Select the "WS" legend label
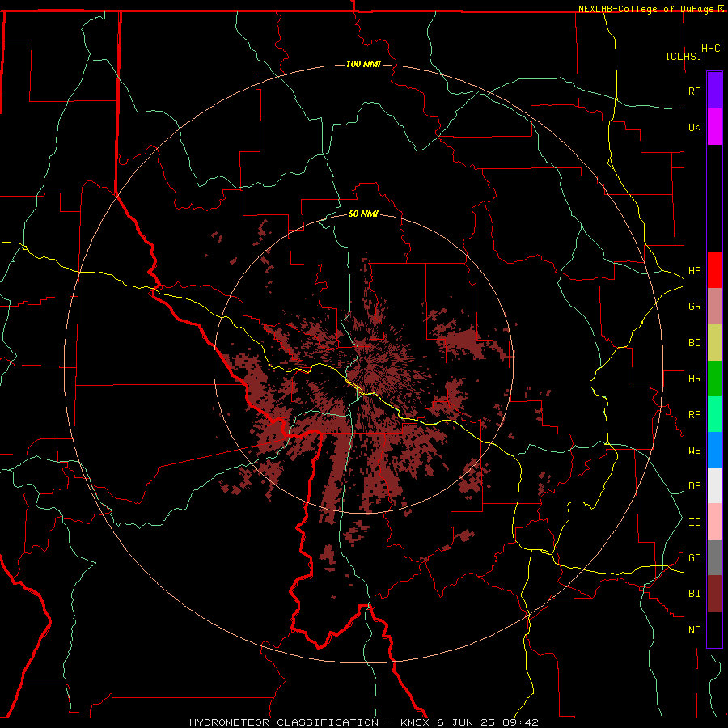The image size is (728, 728). [694, 451]
